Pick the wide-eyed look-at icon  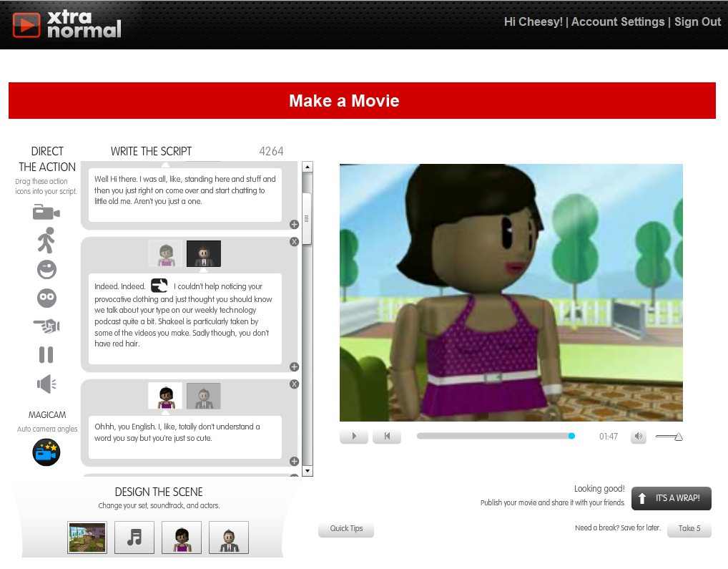46,298
